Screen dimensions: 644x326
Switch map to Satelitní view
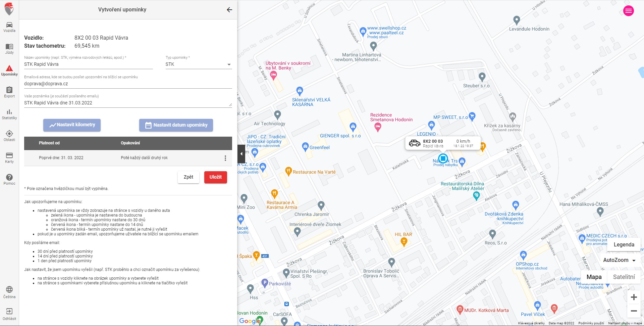point(624,277)
